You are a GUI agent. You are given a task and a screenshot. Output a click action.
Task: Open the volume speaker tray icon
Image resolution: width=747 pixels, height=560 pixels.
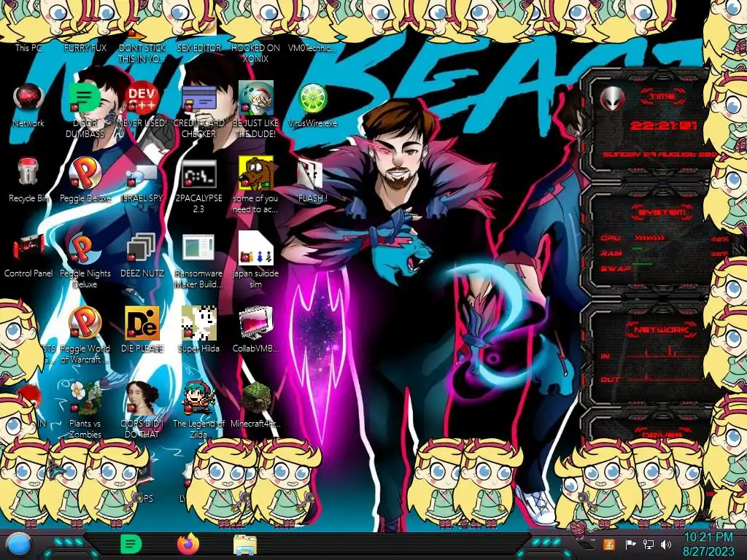click(666, 544)
